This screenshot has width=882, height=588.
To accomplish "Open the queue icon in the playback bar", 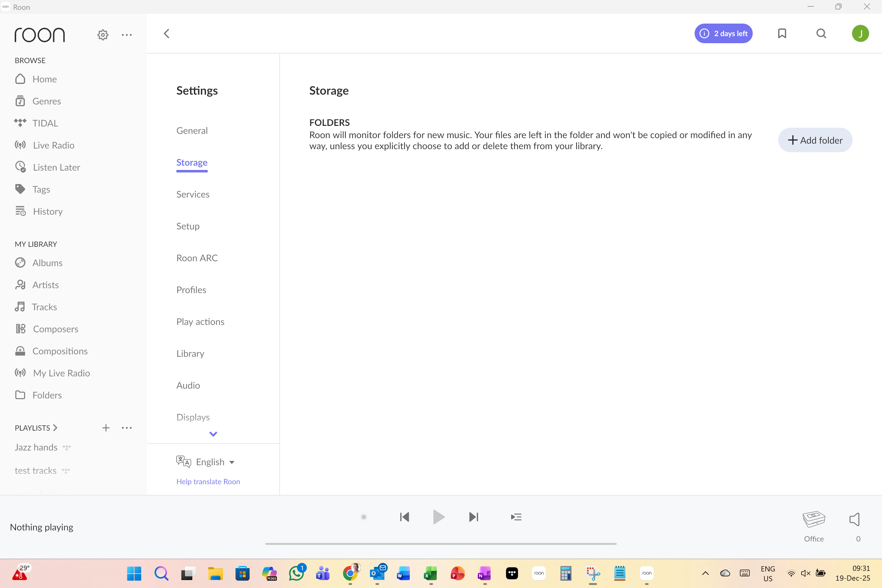I will (516, 517).
